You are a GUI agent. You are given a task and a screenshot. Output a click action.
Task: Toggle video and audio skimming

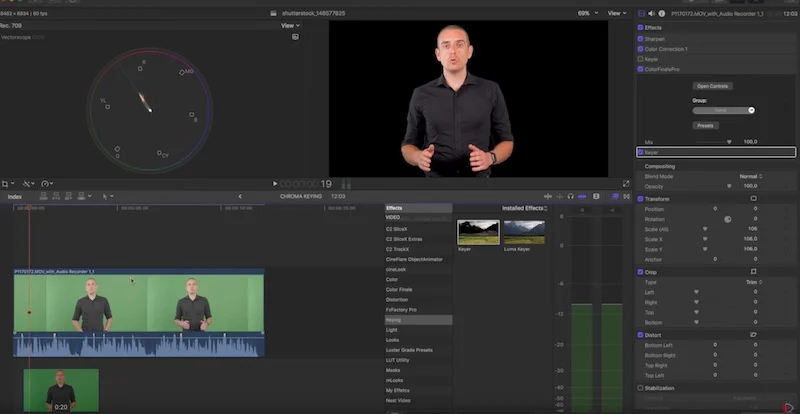pyautogui.click(x=548, y=197)
